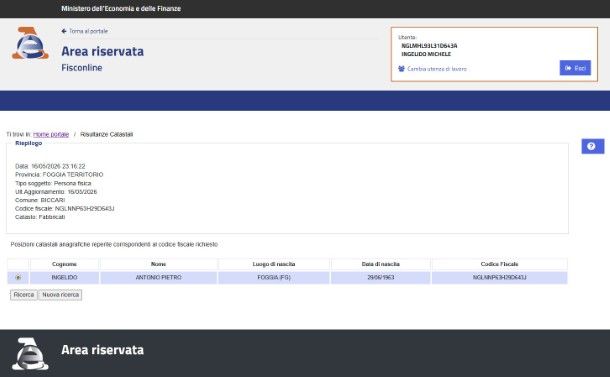Click the Nuova ricerca button
This screenshot has width=610, height=377.
pos(60,295)
